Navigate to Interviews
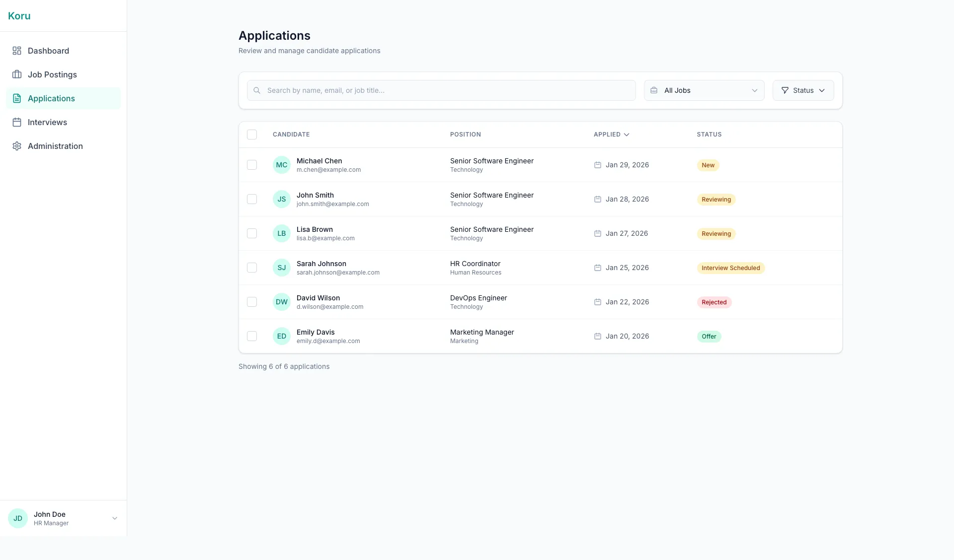Viewport: 954px width, 560px height. tap(63, 122)
